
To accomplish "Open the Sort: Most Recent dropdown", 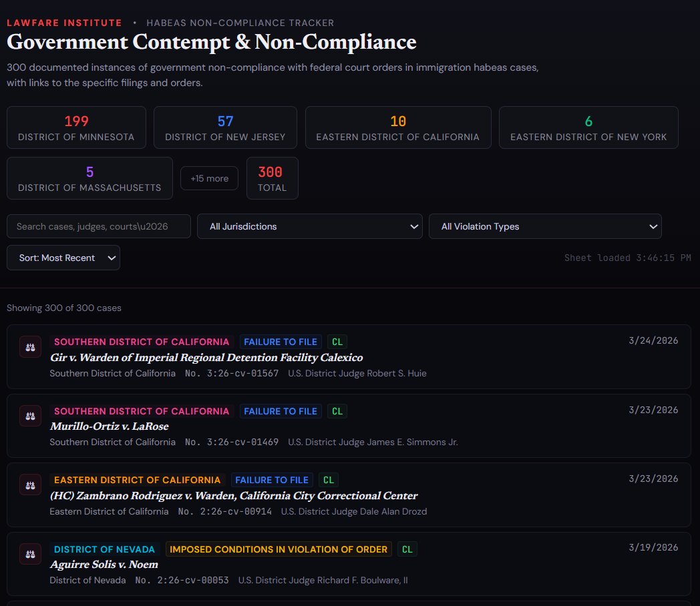I will pyautogui.click(x=63, y=258).
